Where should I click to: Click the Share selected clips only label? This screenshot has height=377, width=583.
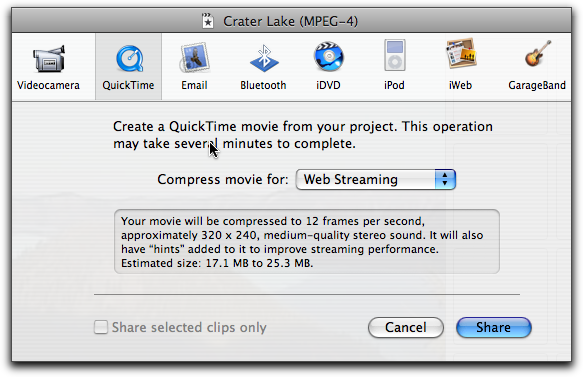click(x=189, y=327)
